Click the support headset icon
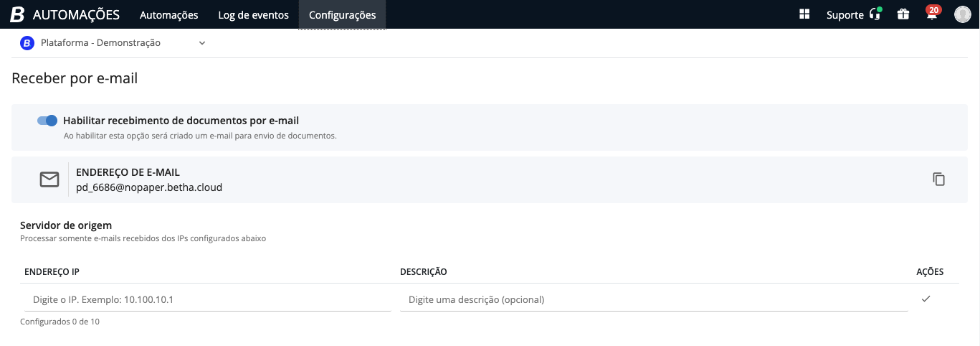Viewport: 980px width, 346px height. [x=875, y=14]
